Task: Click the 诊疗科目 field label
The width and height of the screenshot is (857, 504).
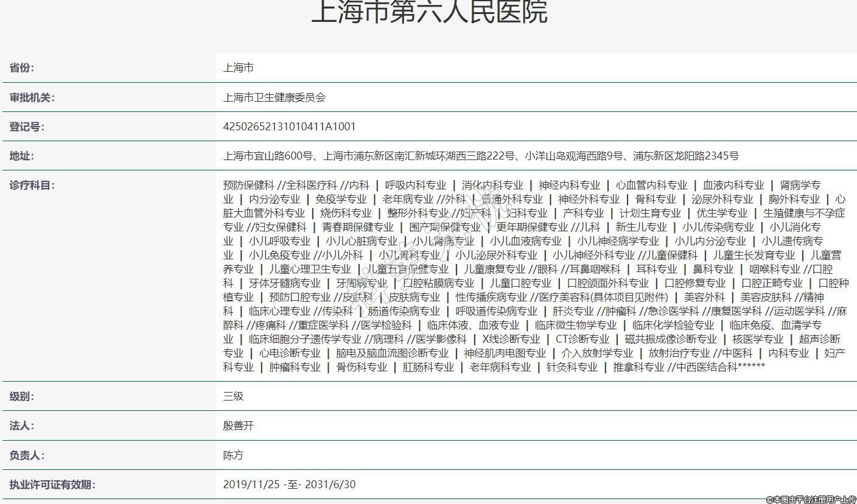Action: click(x=32, y=185)
